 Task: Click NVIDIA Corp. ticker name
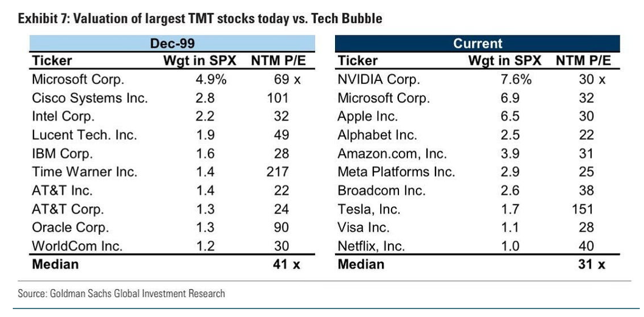[379, 79]
